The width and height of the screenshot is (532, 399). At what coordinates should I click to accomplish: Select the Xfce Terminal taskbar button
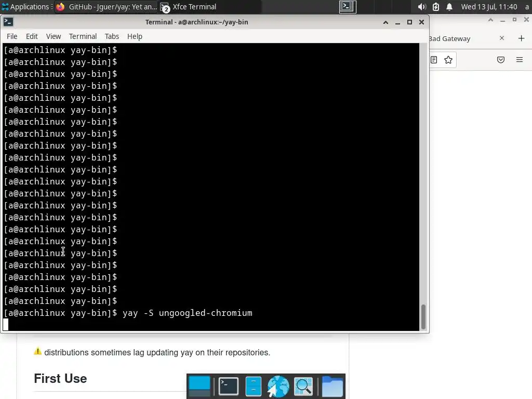pos(209,7)
